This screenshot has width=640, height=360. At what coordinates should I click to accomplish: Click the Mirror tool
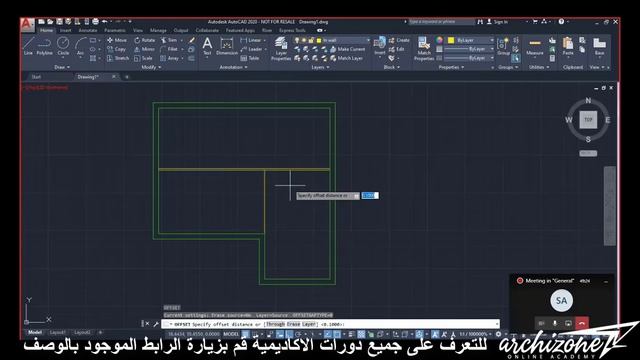pyautogui.click(x=144, y=49)
